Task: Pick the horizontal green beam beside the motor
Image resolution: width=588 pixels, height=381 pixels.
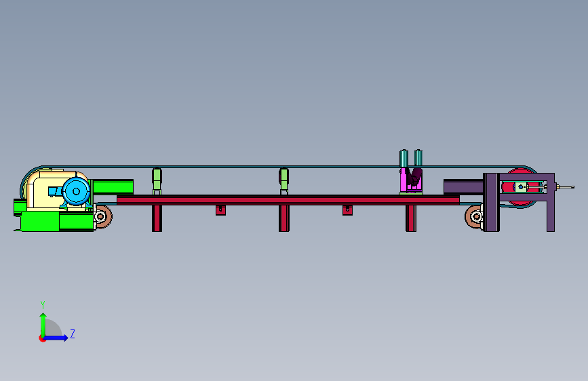Action: (x=113, y=186)
